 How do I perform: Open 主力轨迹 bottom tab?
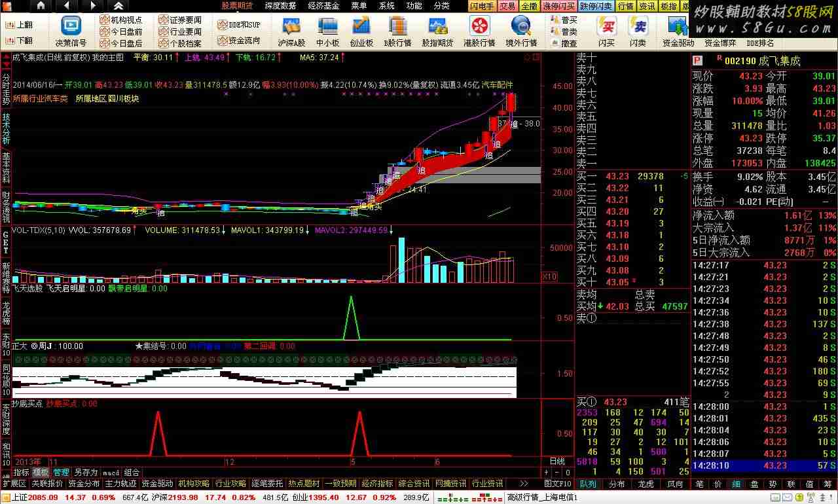click(120, 484)
